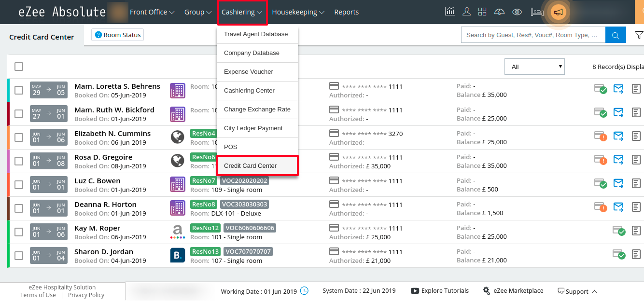Open Credit Card Center menu item
644x301 pixels.
click(257, 166)
